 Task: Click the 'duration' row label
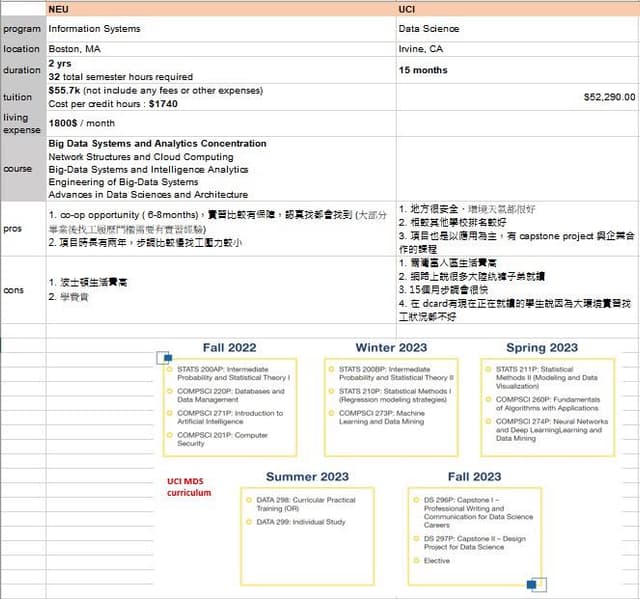(22, 70)
